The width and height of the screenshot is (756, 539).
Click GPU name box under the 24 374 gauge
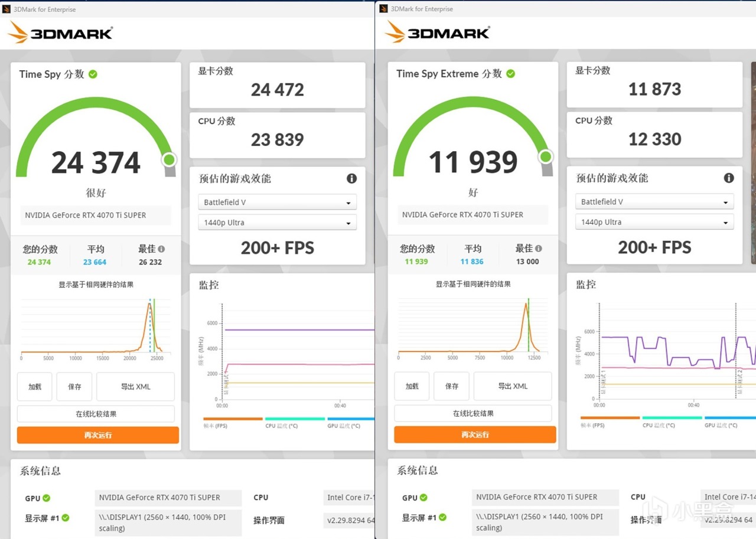pos(96,215)
